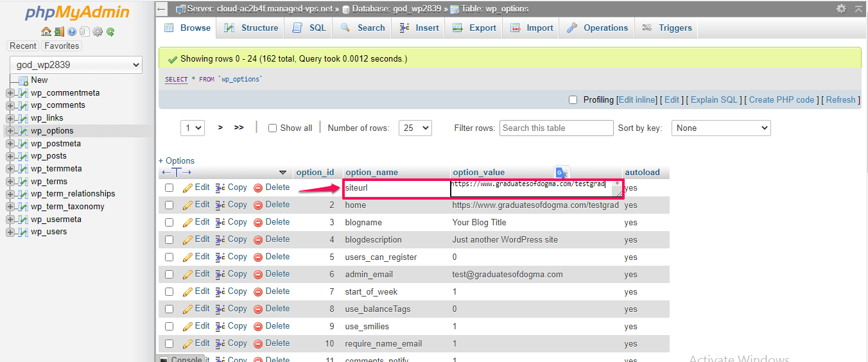Open page settings gear at top right
The width and height of the screenshot is (868, 362).
841,9
